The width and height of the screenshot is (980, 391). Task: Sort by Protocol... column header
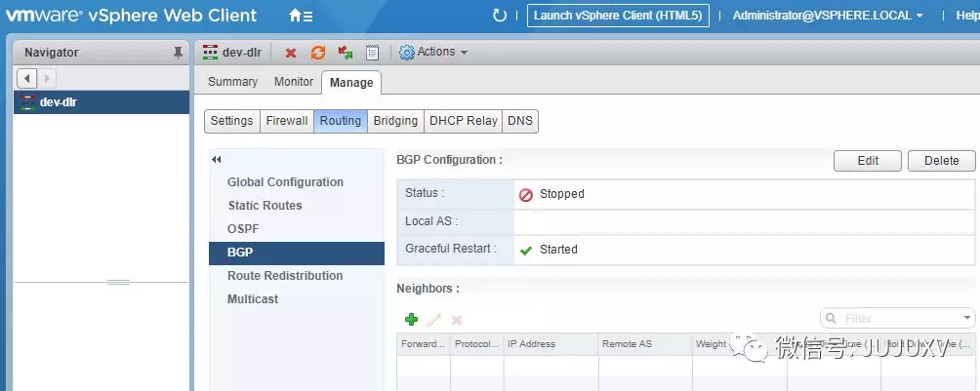[x=477, y=344]
